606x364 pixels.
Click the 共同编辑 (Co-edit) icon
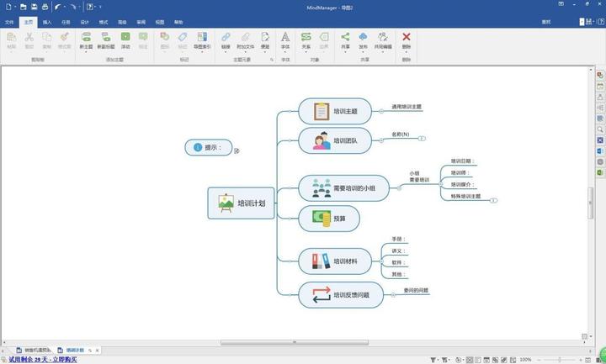tap(383, 37)
